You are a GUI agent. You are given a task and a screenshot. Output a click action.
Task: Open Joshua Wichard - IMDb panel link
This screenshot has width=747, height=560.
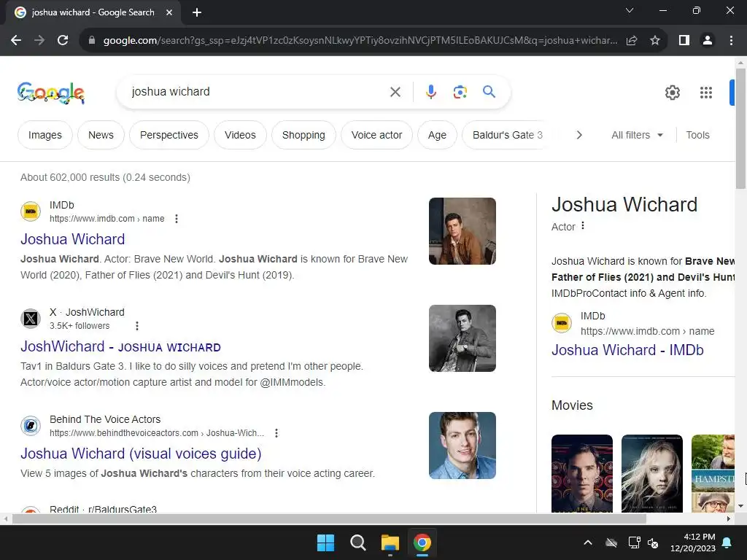[x=627, y=350]
